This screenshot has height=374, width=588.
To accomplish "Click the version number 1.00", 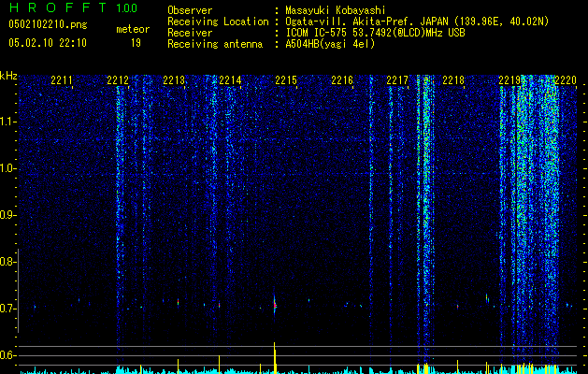I will pos(126,7).
